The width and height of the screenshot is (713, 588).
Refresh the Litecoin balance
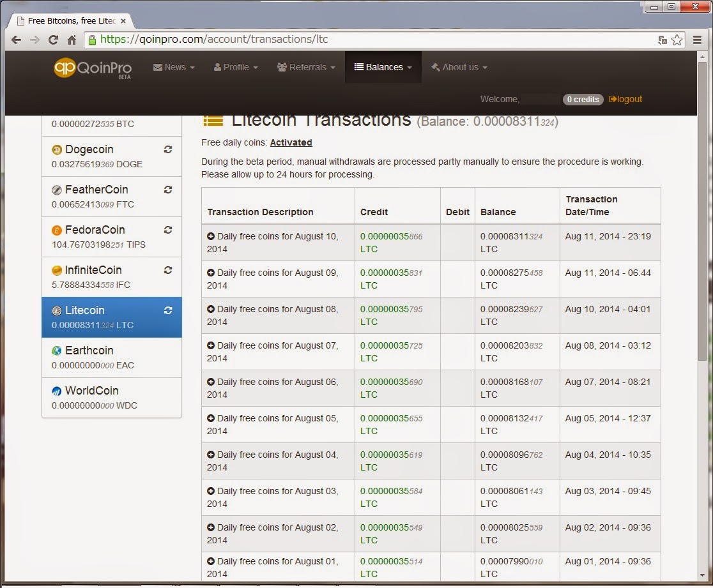coord(168,310)
